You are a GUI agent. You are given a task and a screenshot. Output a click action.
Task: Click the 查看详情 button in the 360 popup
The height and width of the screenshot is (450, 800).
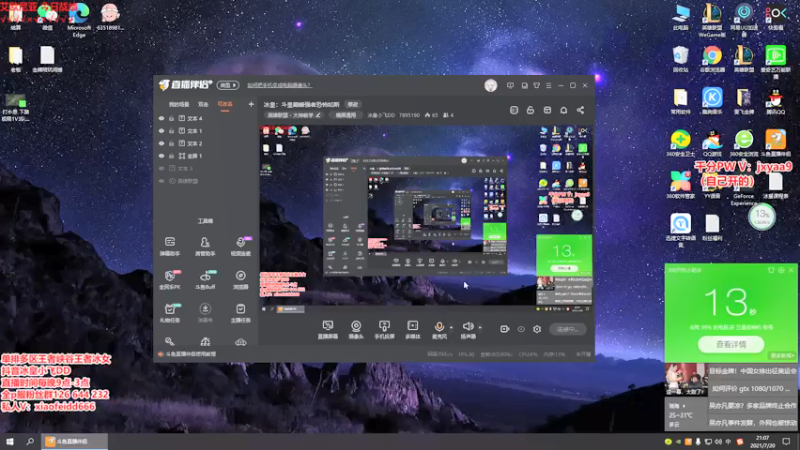[x=731, y=344]
